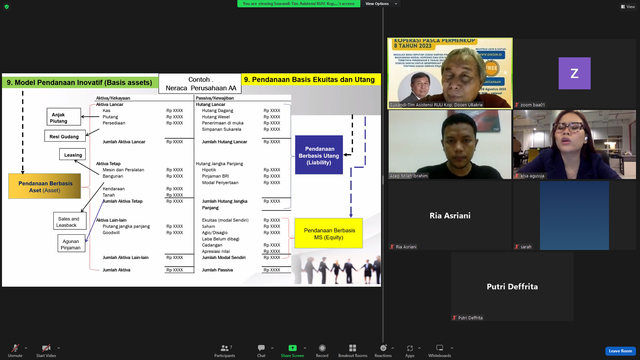Click the Contoh Neraca Perusahaan AA title box

200,84
